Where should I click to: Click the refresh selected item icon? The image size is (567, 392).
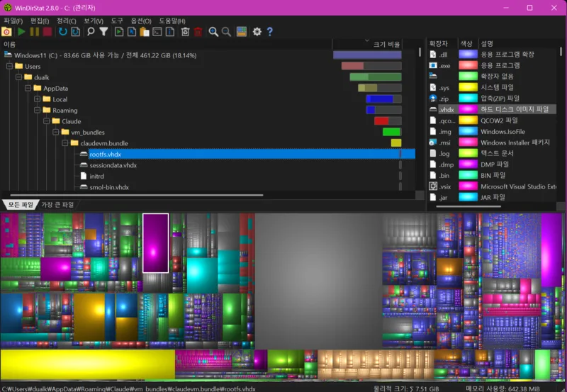click(x=76, y=32)
